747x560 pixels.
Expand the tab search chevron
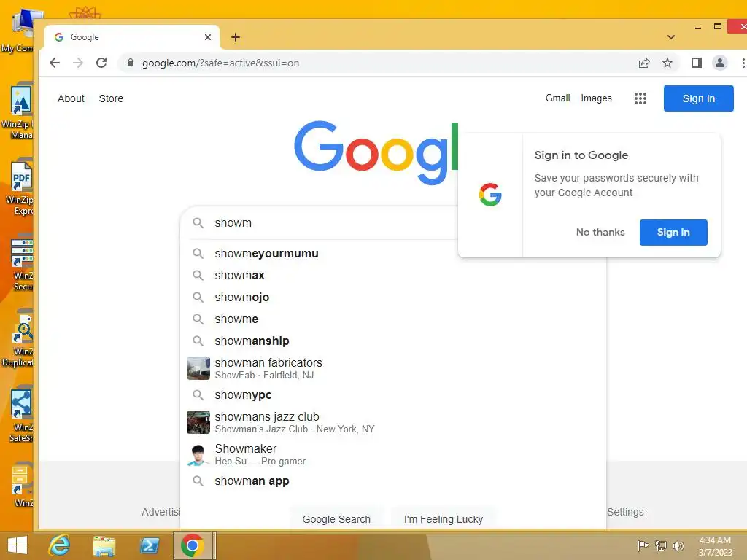pyautogui.click(x=671, y=37)
